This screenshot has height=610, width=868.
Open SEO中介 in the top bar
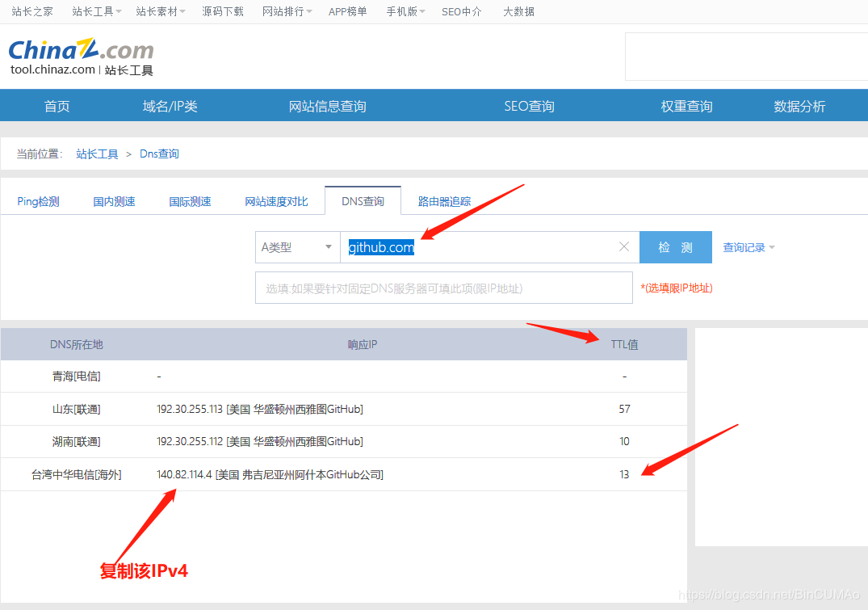point(462,11)
